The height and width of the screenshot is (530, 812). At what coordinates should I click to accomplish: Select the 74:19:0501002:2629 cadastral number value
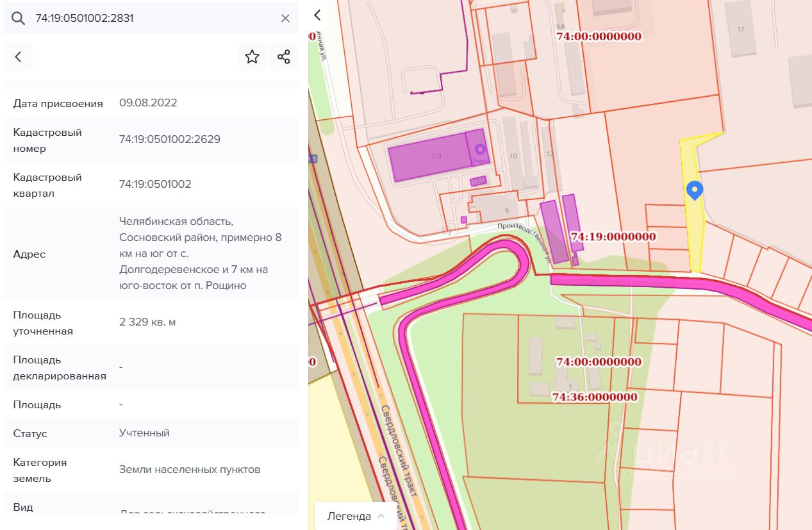click(x=170, y=139)
